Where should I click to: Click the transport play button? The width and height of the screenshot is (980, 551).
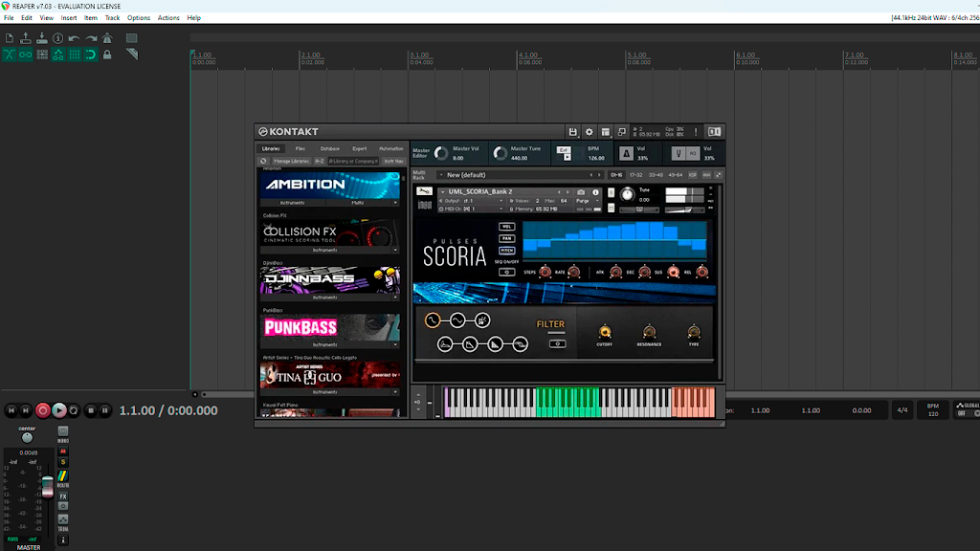tap(58, 410)
